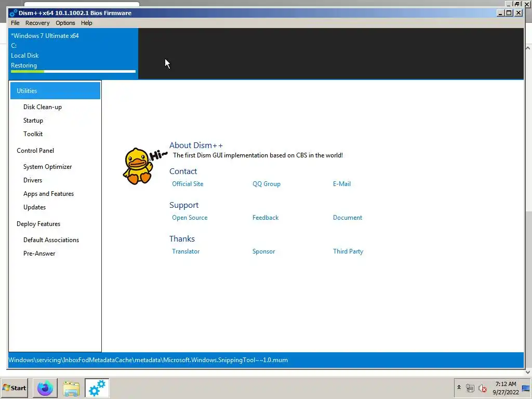Open the Startup page
This screenshot has width=532, height=399.
click(x=33, y=121)
